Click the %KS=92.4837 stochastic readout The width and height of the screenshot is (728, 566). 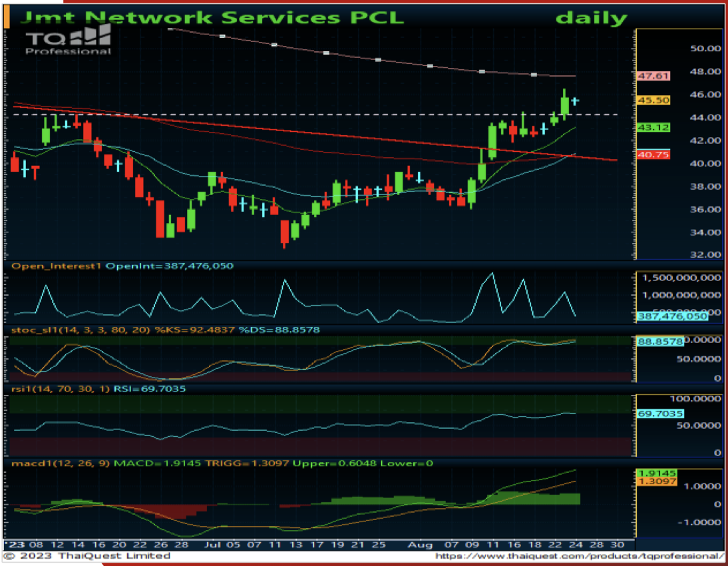(x=194, y=330)
